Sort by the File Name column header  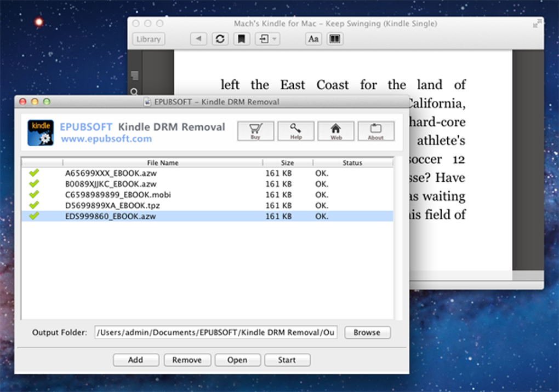(x=162, y=163)
